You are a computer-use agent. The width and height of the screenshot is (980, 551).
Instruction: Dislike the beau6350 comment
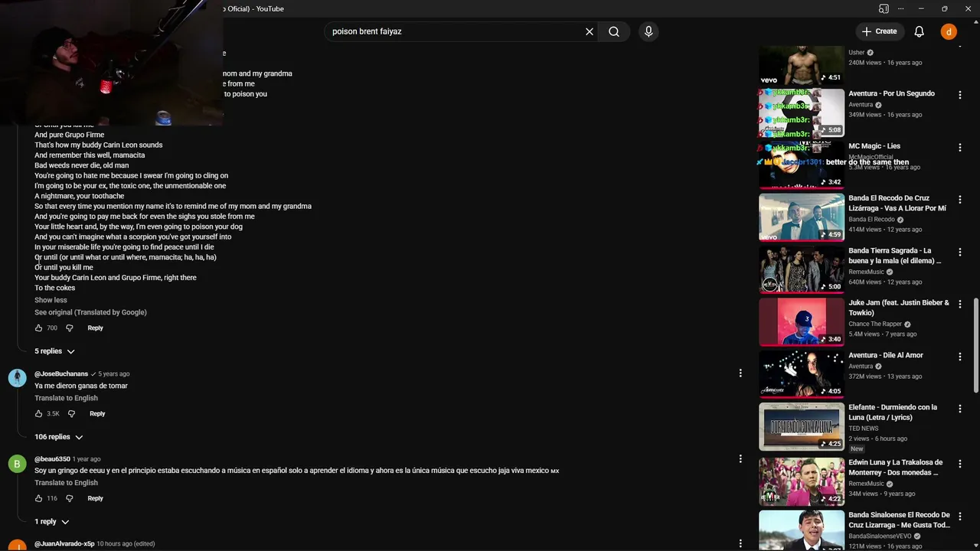point(69,498)
